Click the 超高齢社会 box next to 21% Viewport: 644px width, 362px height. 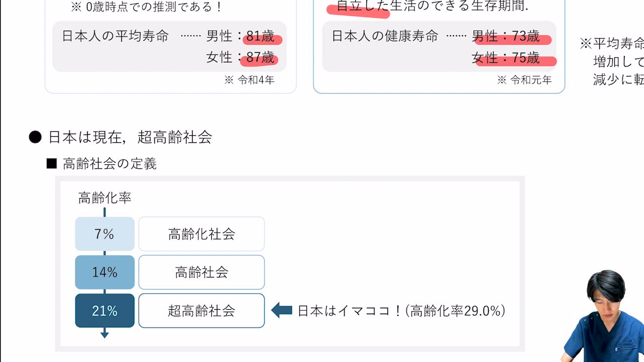click(201, 311)
